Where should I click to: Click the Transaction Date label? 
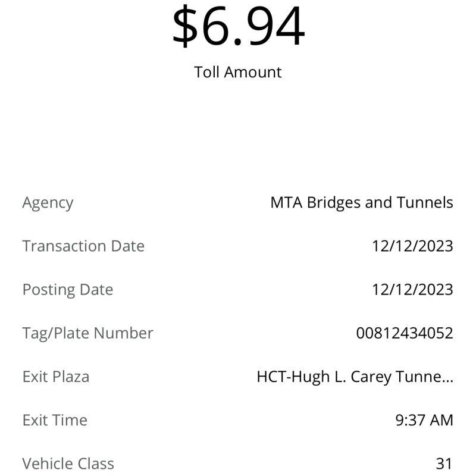(83, 246)
